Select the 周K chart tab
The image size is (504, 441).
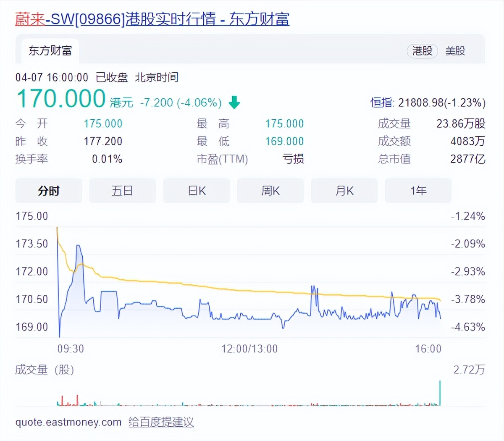click(x=270, y=191)
